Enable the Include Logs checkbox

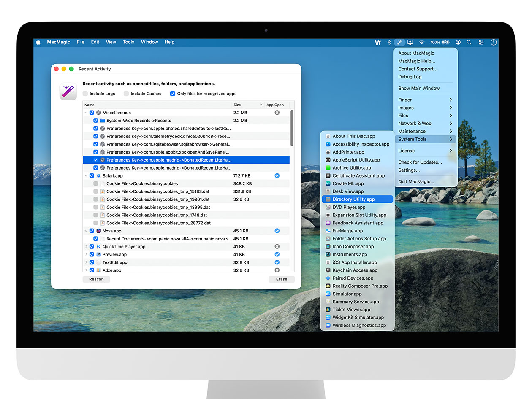85,94
